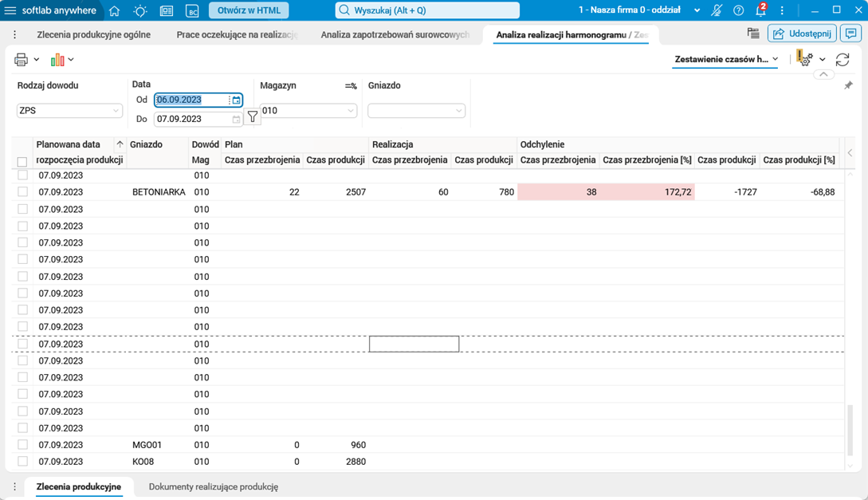Viewport: 868px width, 500px height.
Task: Open the Od date calendar picker
Action: (x=237, y=100)
